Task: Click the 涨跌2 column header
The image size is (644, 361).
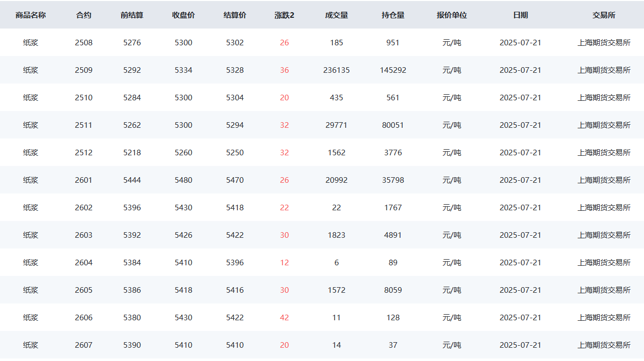Action: point(284,15)
